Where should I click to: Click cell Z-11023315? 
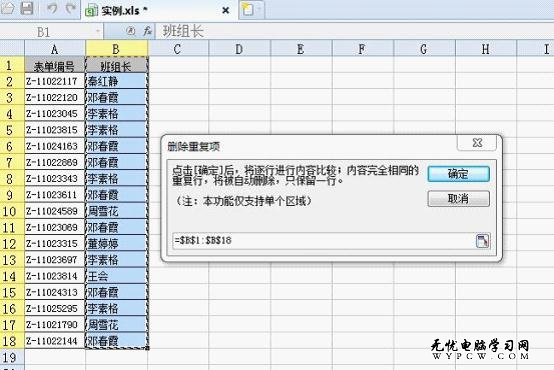coord(55,243)
